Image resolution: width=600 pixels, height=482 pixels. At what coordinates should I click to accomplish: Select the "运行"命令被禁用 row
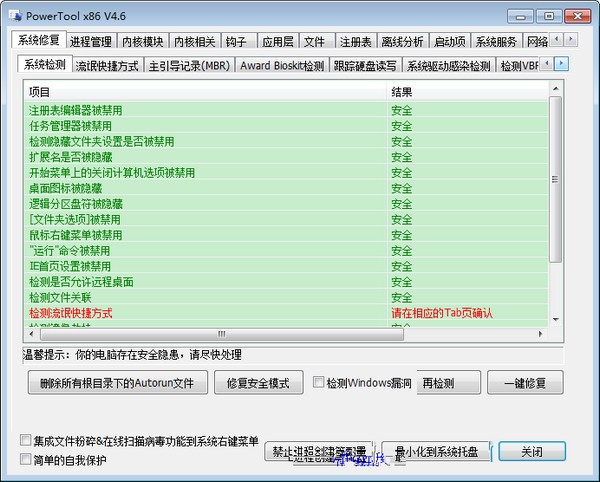286,251
